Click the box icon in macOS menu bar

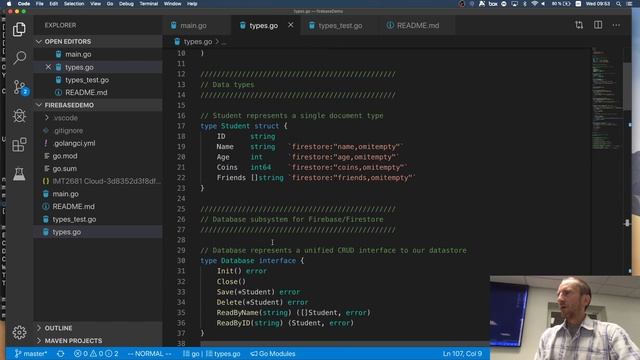pyautogui.click(x=493, y=4)
